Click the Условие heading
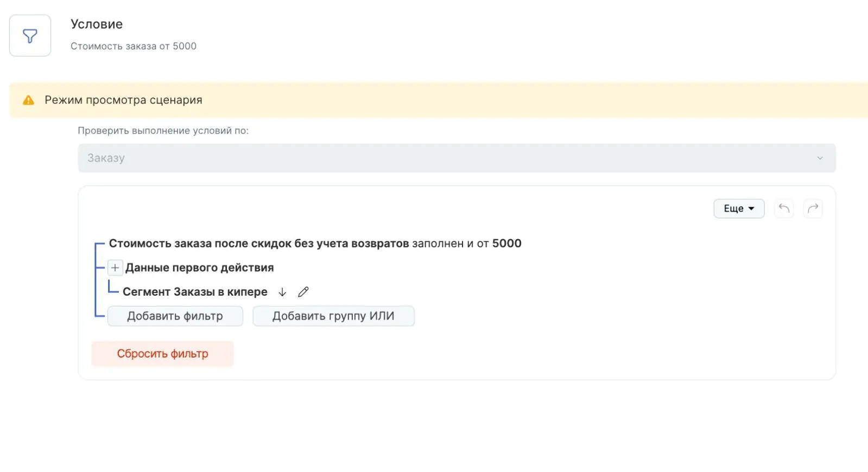This screenshot has height=472, width=868. [97, 24]
